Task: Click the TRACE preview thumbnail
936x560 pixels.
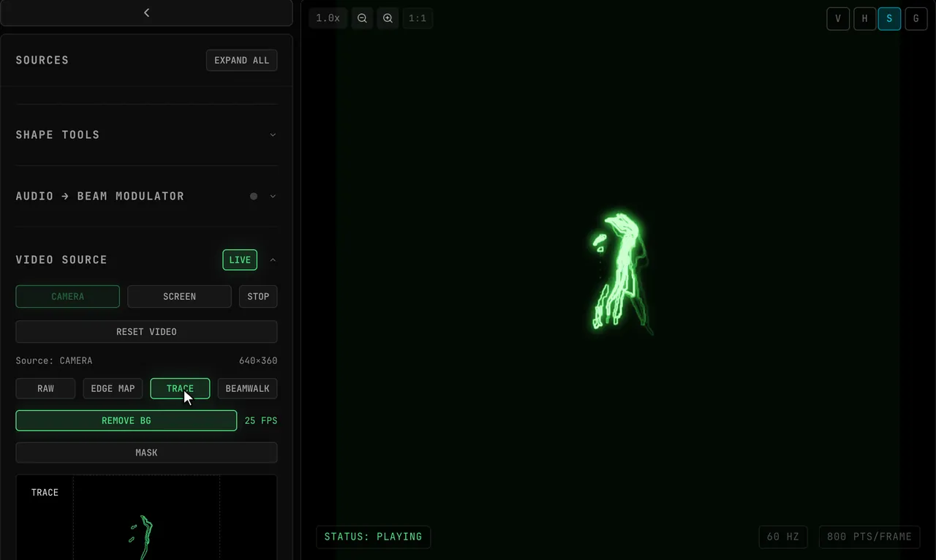Action: point(146,518)
